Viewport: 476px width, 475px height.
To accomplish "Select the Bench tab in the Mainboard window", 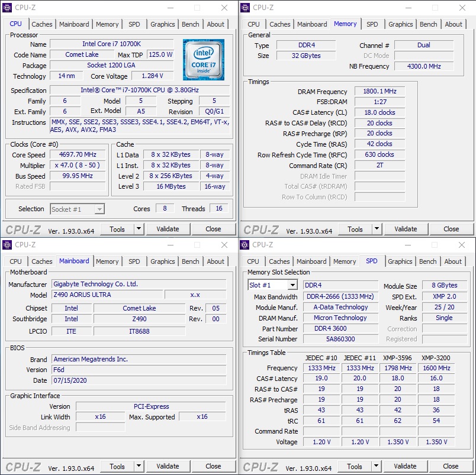I will tap(191, 261).
